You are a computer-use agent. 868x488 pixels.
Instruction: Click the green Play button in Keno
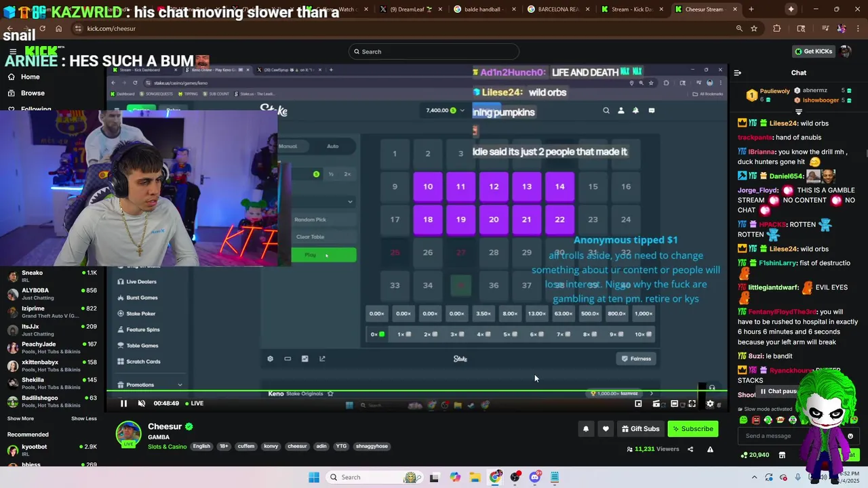[x=323, y=255]
